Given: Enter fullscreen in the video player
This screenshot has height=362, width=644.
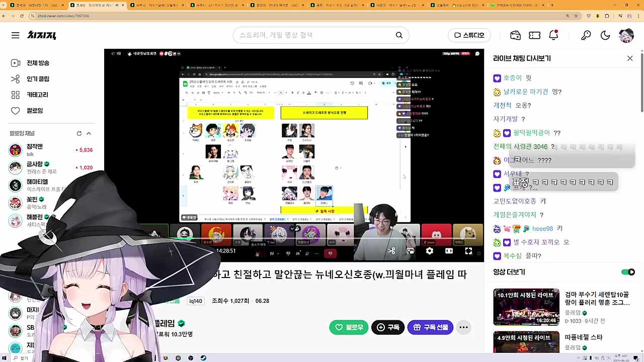Looking at the screenshot, I should [x=468, y=251].
